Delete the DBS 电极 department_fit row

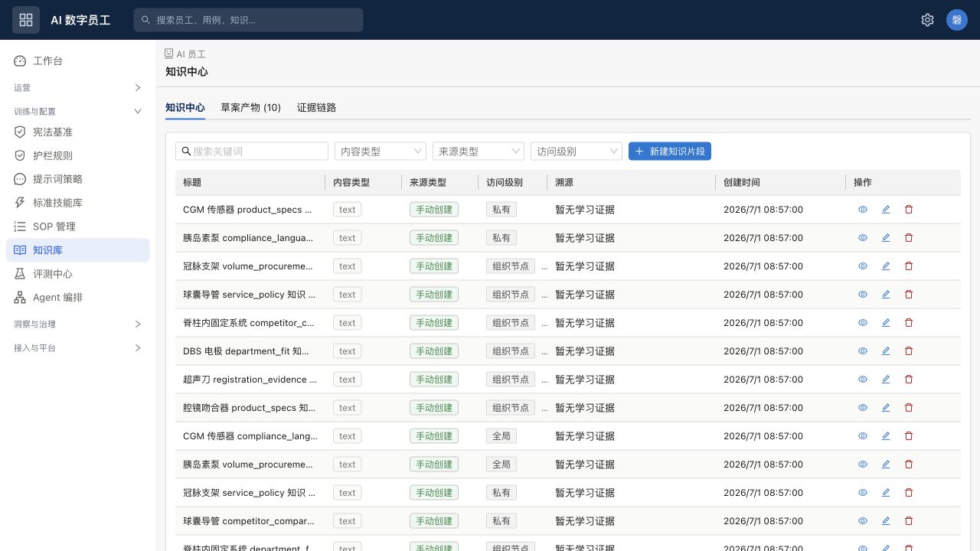point(909,351)
